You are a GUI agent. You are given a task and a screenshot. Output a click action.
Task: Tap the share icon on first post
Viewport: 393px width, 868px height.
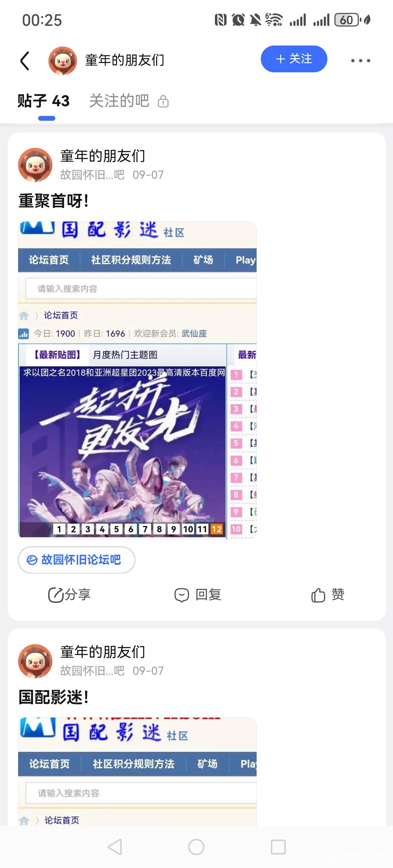coord(55,595)
